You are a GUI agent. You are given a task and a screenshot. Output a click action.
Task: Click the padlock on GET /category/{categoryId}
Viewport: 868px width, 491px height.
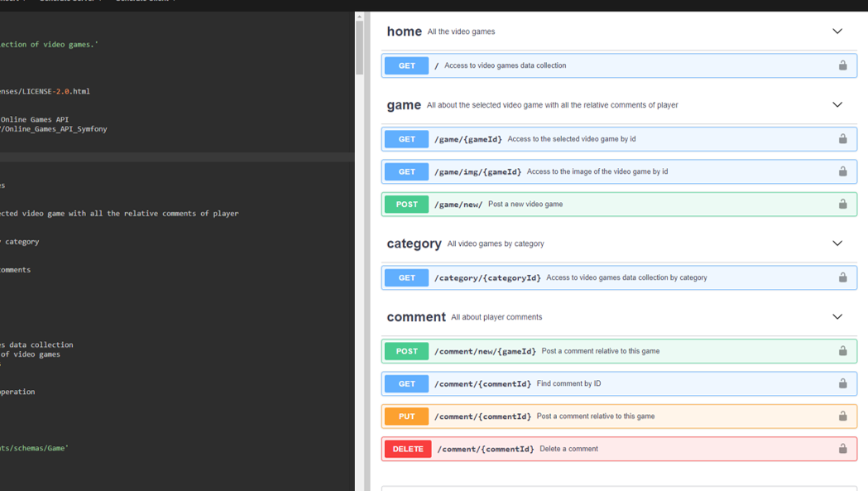pos(843,277)
